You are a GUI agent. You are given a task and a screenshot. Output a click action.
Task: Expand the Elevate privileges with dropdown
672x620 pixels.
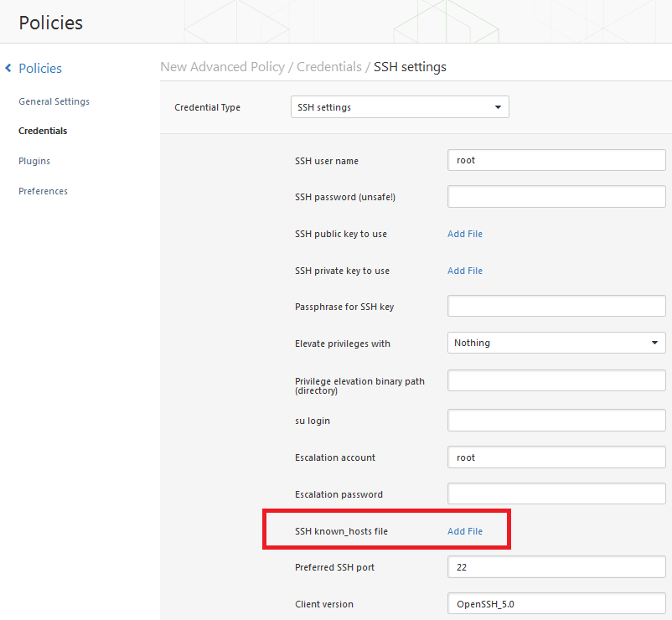[556, 343]
